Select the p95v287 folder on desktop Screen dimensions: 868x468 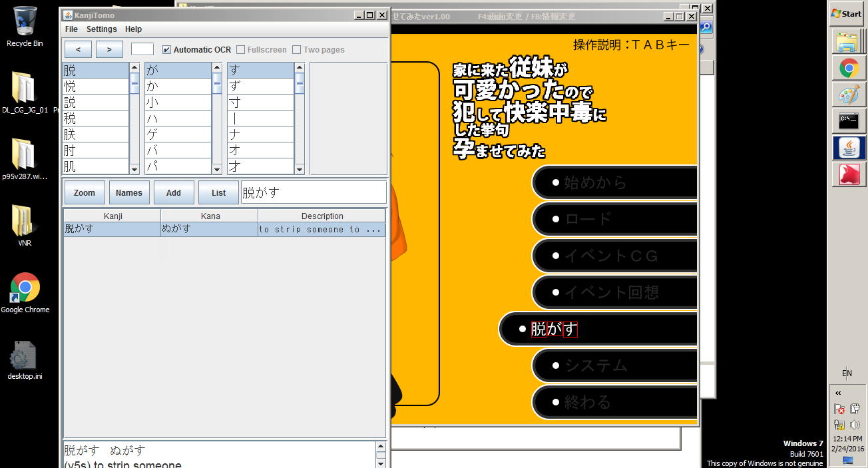[x=25, y=160]
